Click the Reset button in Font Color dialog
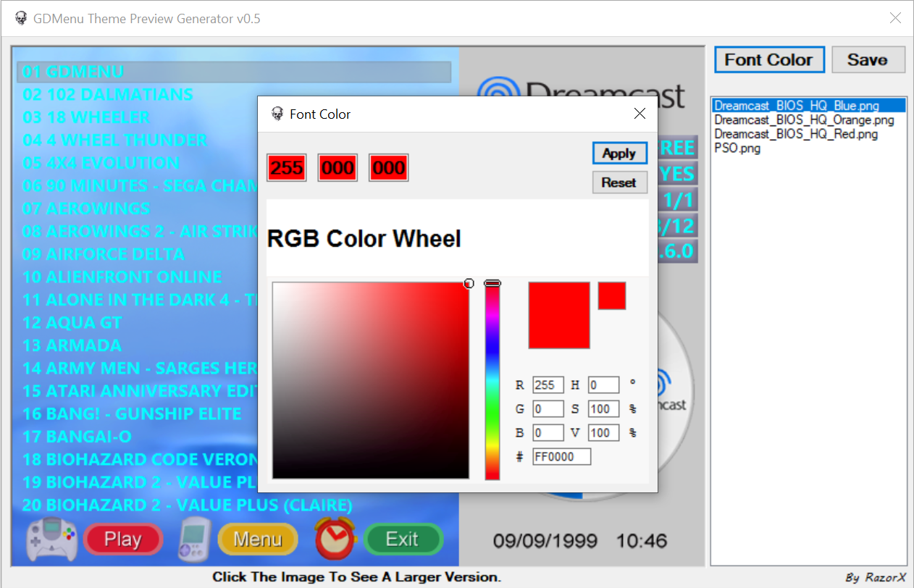 tap(619, 182)
